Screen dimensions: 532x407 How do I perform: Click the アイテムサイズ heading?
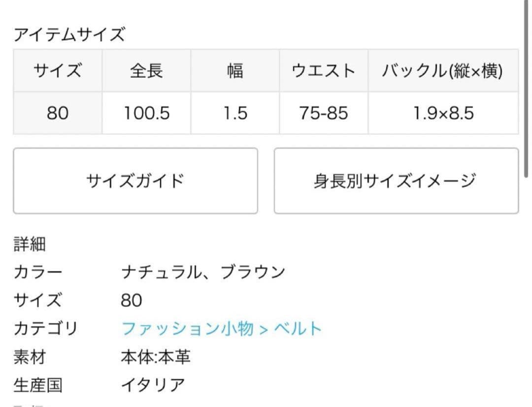click(x=69, y=35)
